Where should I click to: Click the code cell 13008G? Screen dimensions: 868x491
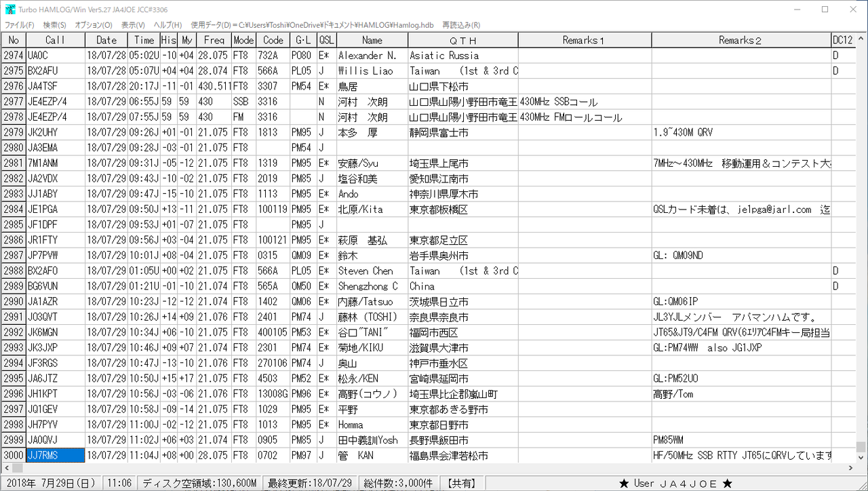273,394
